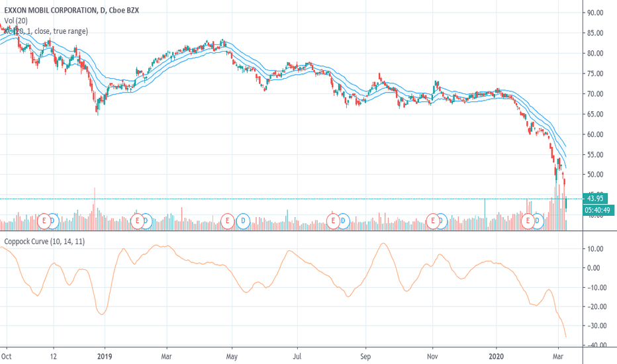The height and width of the screenshot is (364, 617).
Task: Click the Sep label on time axis
Action: (x=365, y=357)
